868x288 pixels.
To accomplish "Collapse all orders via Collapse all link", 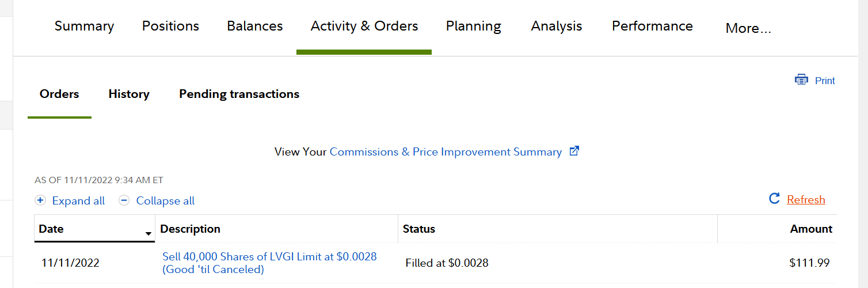I will tap(165, 201).
